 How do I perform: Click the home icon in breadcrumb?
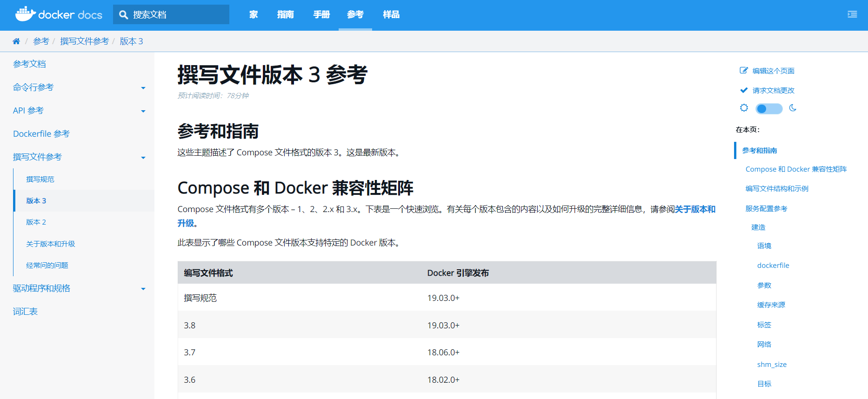16,41
